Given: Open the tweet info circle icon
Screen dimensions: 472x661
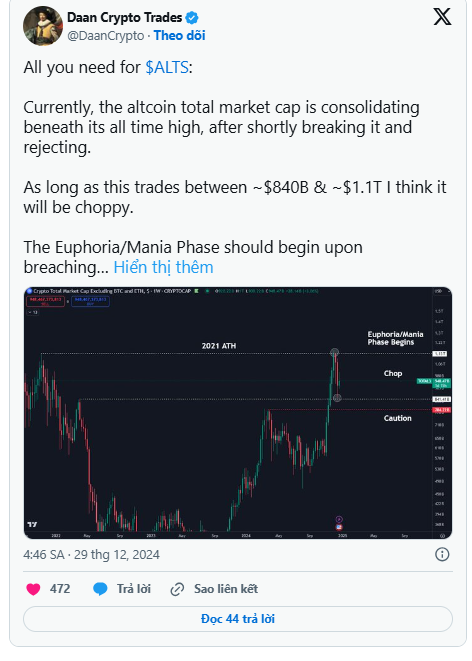Looking at the screenshot, I should click(x=442, y=554).
